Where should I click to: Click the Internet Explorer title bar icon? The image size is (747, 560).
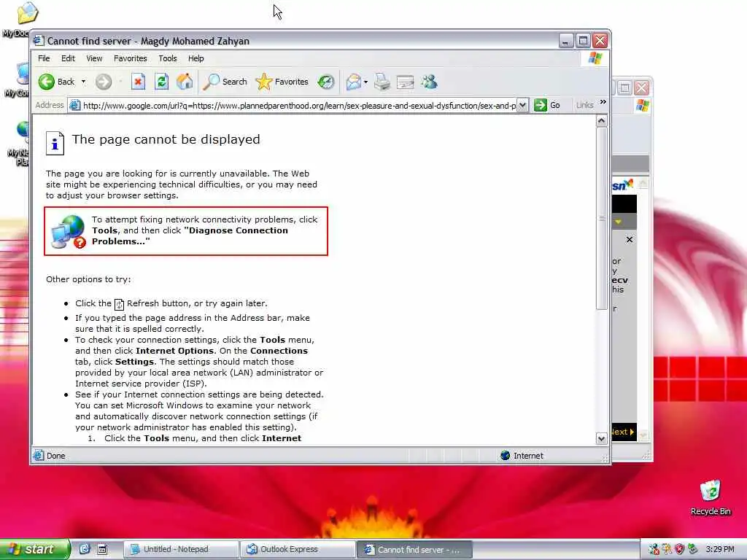coord(39,41)
